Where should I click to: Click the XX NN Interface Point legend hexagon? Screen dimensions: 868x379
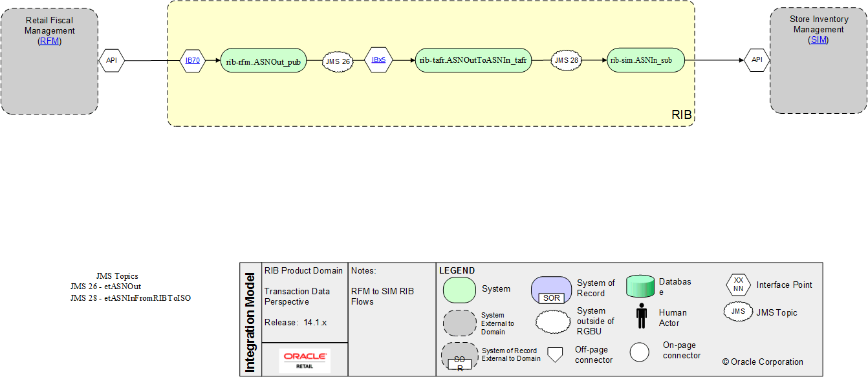tap(738, 285)
